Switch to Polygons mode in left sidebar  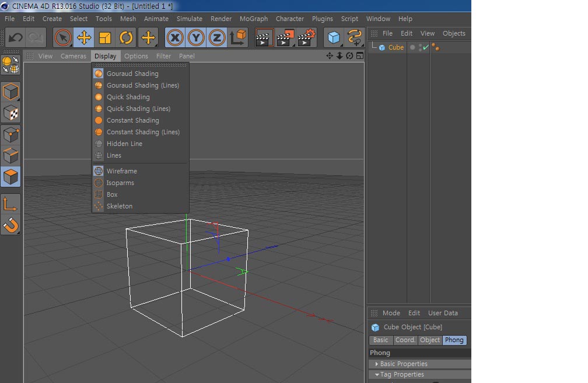[x=10, y=176]
